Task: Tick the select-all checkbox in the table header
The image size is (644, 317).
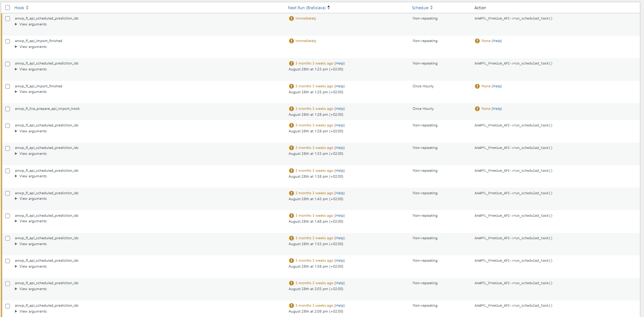Action: pyautogui.click(x=7, y=8)
